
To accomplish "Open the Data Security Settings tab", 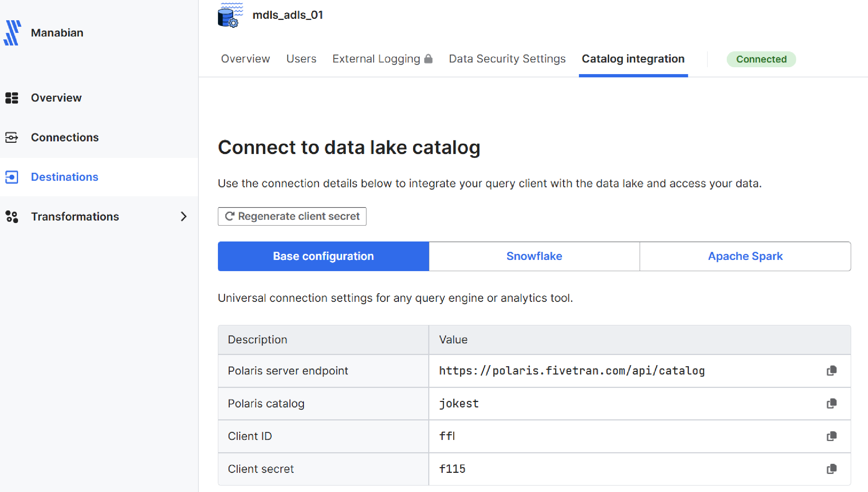I will coord(507,59).
